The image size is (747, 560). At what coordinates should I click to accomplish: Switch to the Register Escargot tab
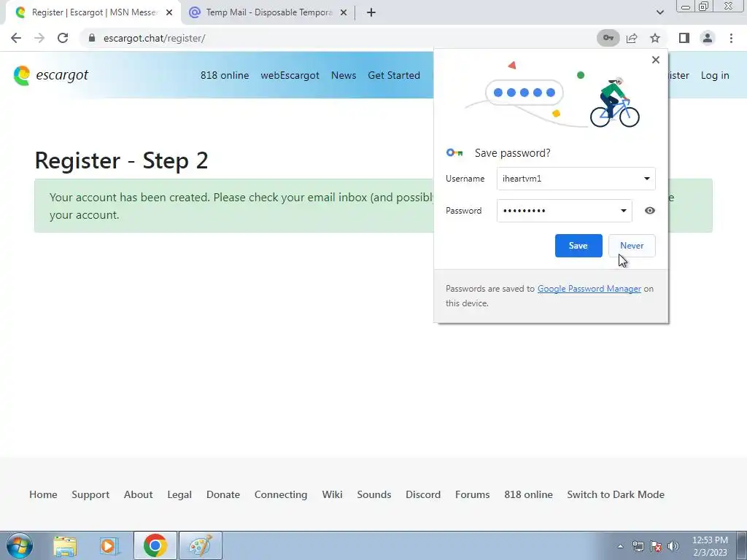point(93,12)
